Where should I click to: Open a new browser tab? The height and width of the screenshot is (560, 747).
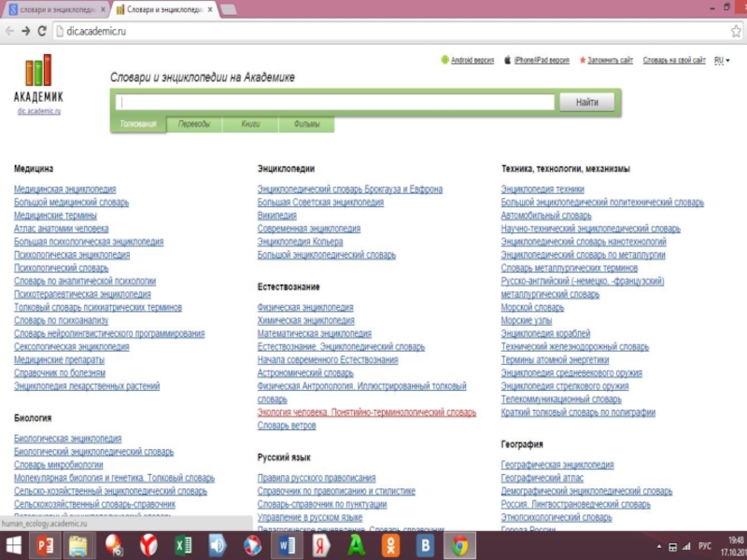(229, 9)
